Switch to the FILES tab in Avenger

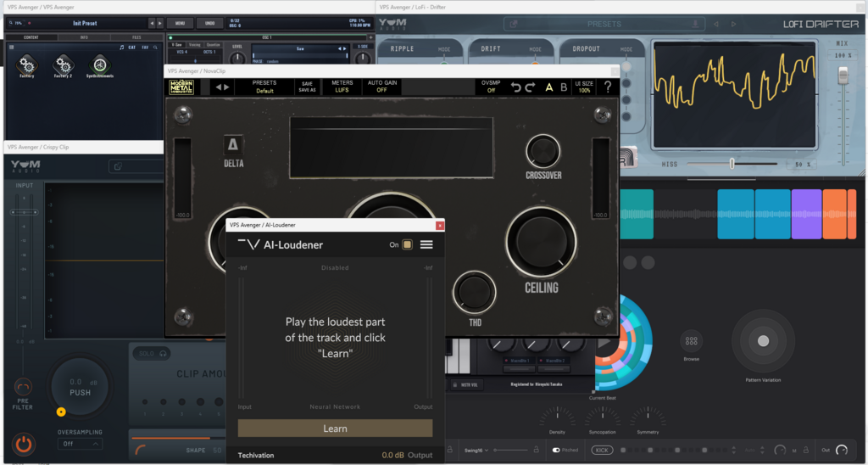136,37
